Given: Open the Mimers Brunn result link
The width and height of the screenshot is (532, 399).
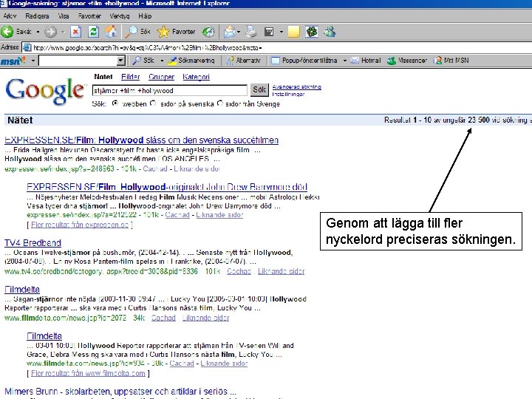Looking at the screenshot, I should (x=120, y=391).
